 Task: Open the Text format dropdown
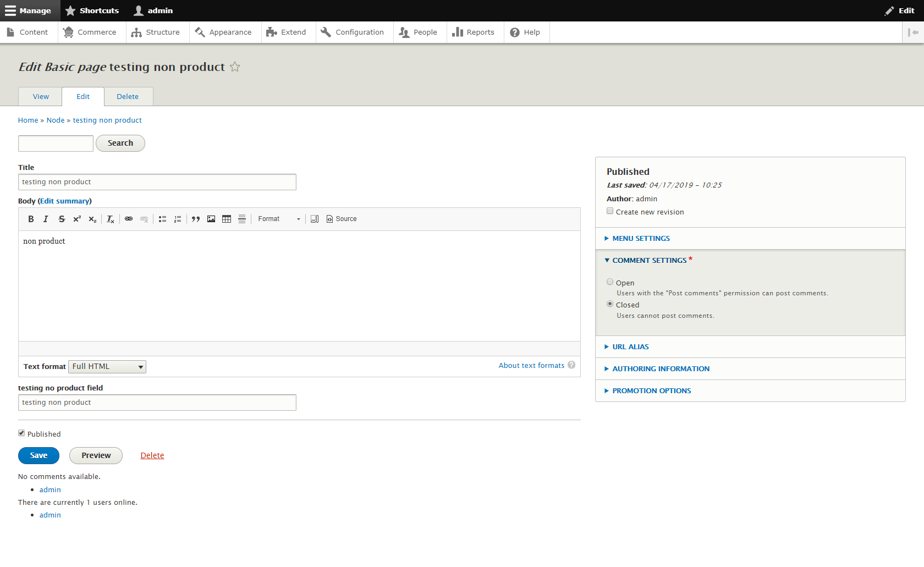pyautogui.click(x=107, y=366)
